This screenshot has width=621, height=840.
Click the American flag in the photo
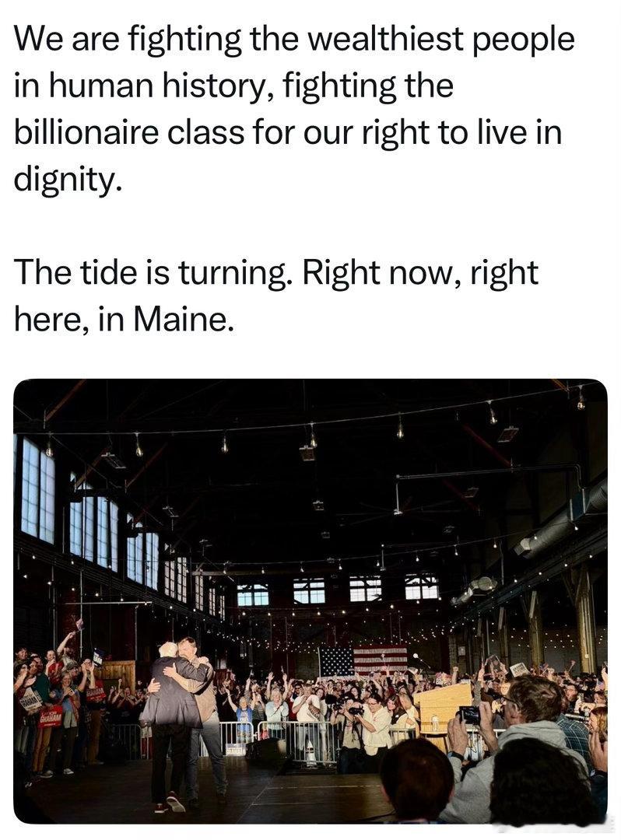pos(364,660)
